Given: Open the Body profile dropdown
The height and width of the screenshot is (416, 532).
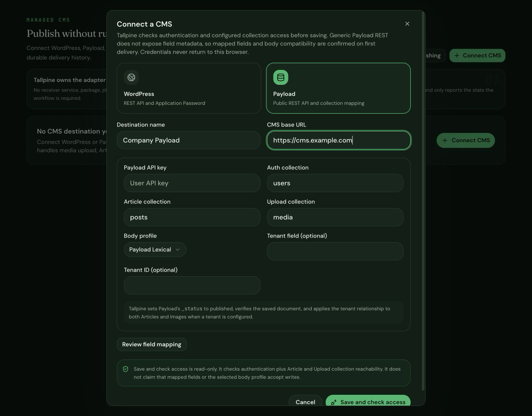Looking at the screenshot, I should (x=155, y=250).
